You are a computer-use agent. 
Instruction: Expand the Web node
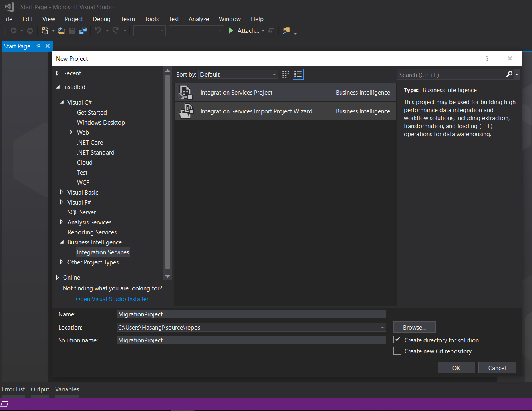point(71,132)
